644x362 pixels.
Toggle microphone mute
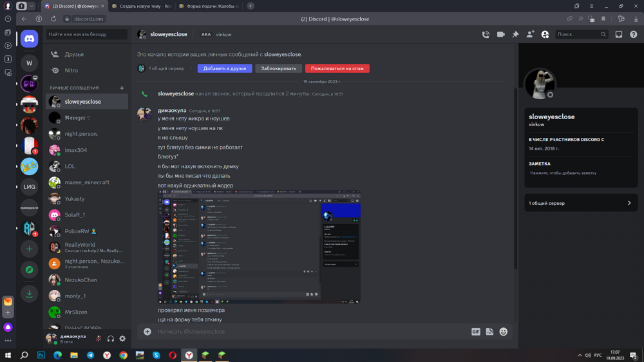(99, 339)
